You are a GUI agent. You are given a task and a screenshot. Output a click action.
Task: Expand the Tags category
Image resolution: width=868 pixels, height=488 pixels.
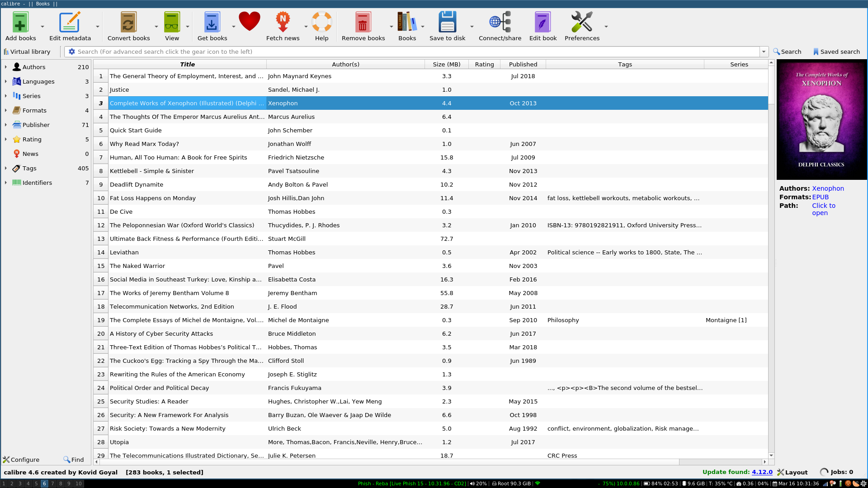[x=5, y=168]
